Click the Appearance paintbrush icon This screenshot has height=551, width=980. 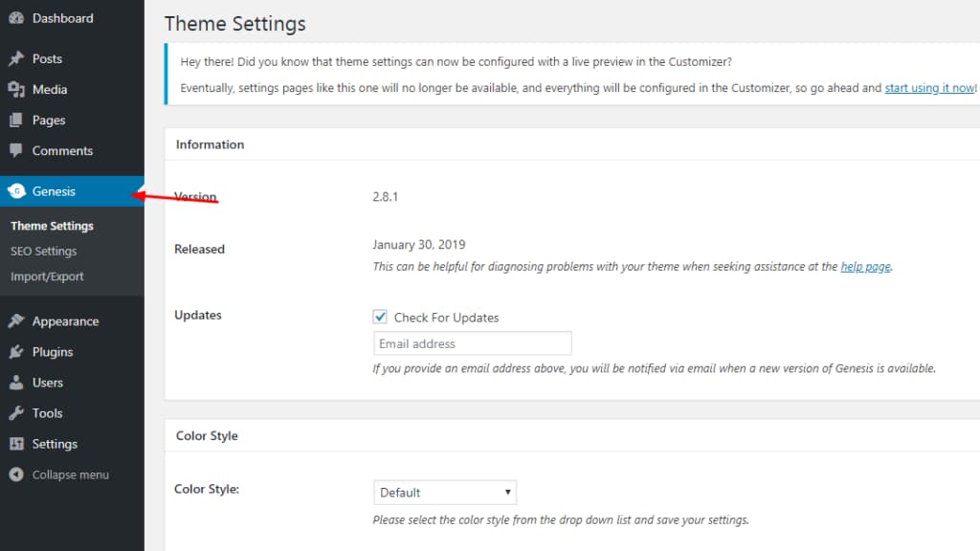[x=16, y=321]
